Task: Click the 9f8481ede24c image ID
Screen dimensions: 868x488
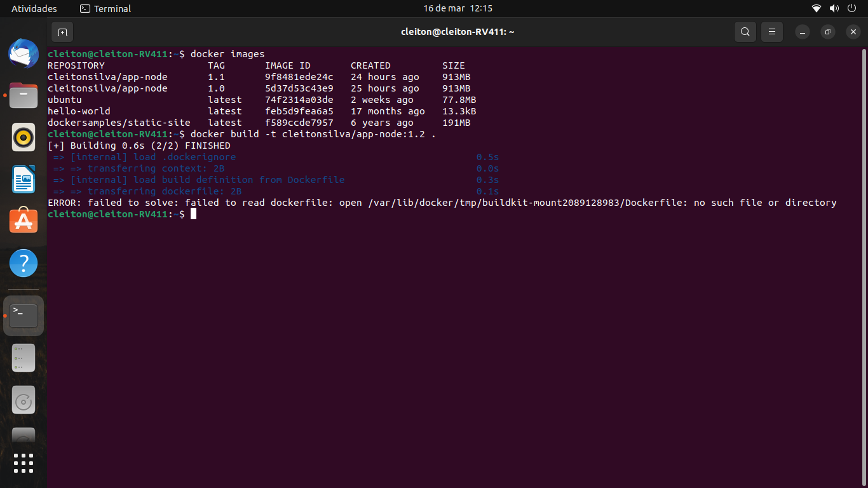Action: (x=299, y=77)
